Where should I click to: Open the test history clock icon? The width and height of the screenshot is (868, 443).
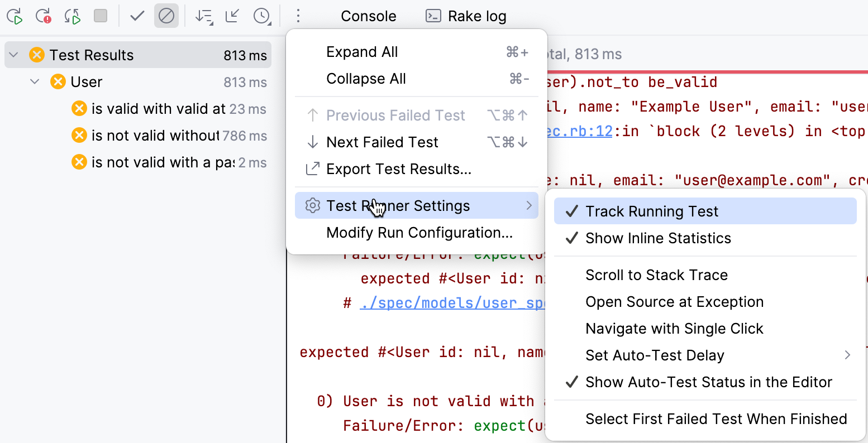262,16
